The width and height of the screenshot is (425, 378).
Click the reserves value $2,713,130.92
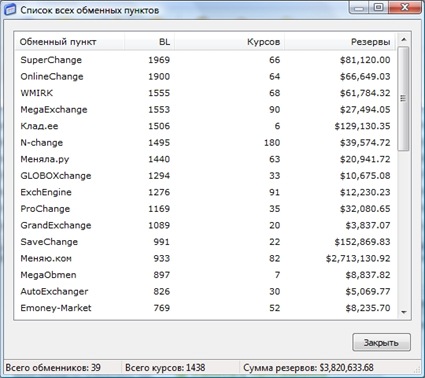[358, 258]
